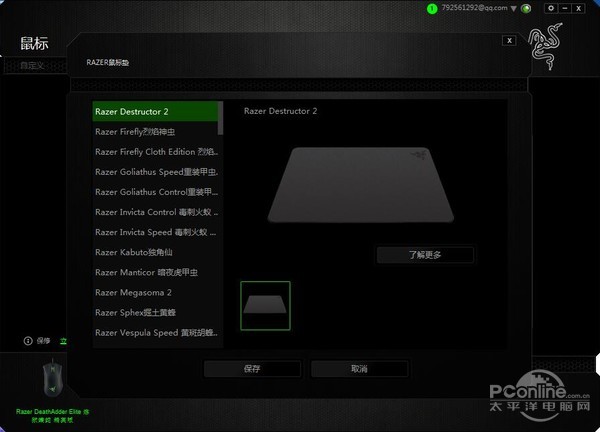Choose Razer Sphex mouse mat entry
This screenshot has height=432, width=600.
(x=155, y=313)
